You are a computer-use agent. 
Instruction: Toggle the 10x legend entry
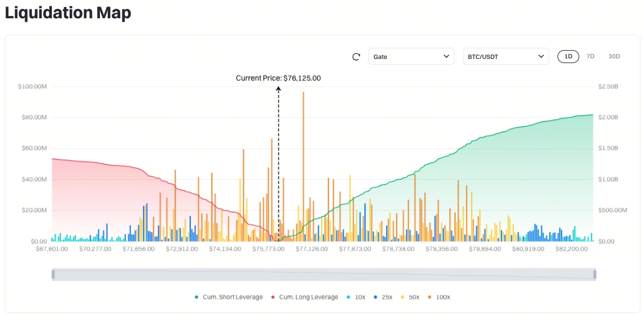[x=356, y=297]
